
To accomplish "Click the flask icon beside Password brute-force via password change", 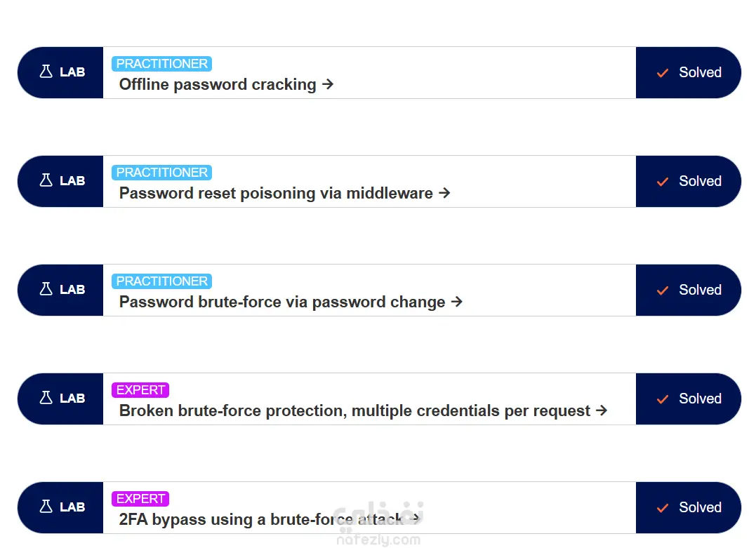I will 46,290.
